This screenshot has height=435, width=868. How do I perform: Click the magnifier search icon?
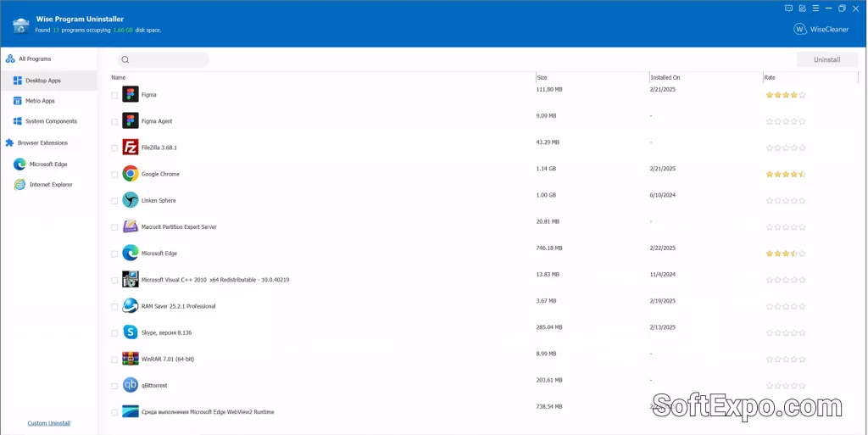[125, 59]
